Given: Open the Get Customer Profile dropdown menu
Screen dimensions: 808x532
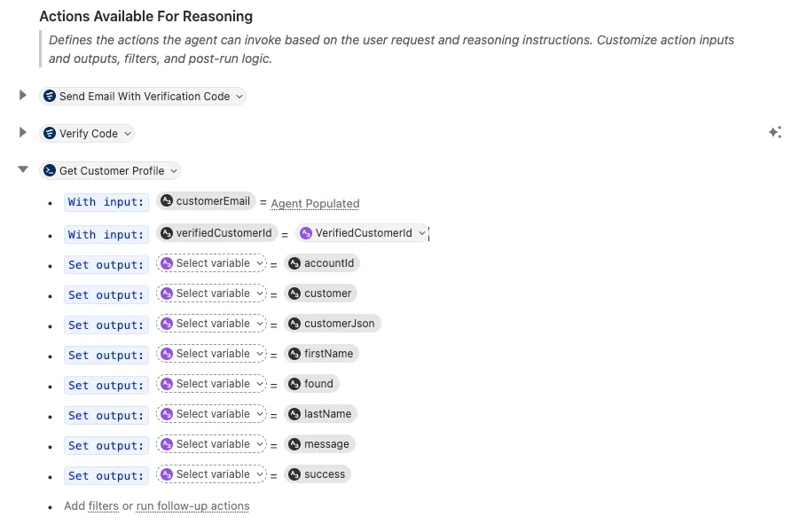Looking at the screenshot, I should point(174,171).
